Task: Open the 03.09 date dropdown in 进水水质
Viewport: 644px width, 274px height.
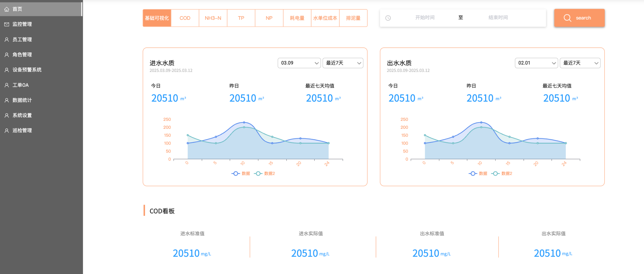Action: coord(299,63)
